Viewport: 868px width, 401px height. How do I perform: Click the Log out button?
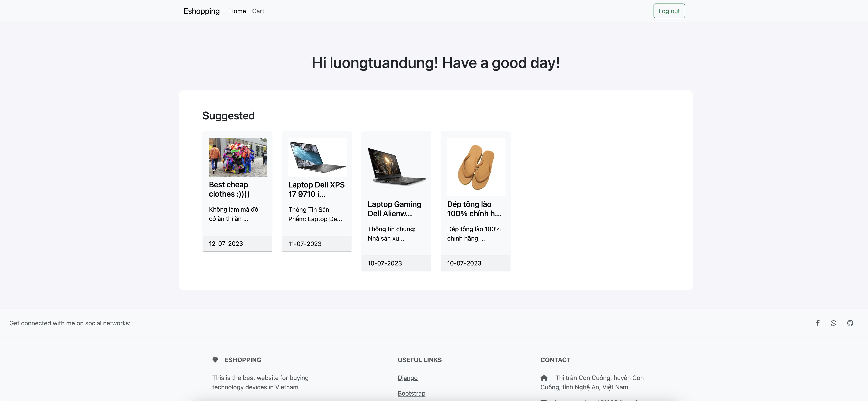pyautogui.click(x=669, y=11)
